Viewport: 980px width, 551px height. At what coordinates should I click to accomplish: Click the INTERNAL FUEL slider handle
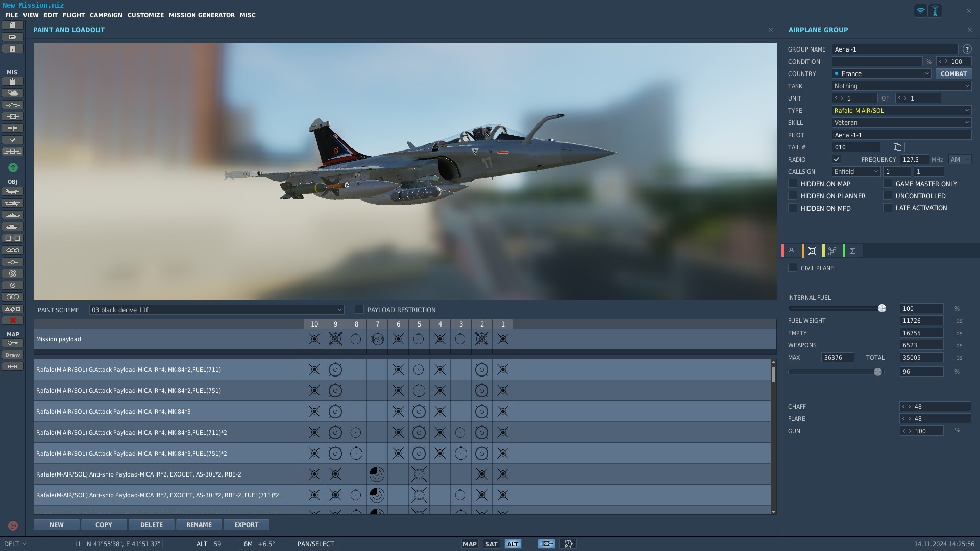coord(881,308)
